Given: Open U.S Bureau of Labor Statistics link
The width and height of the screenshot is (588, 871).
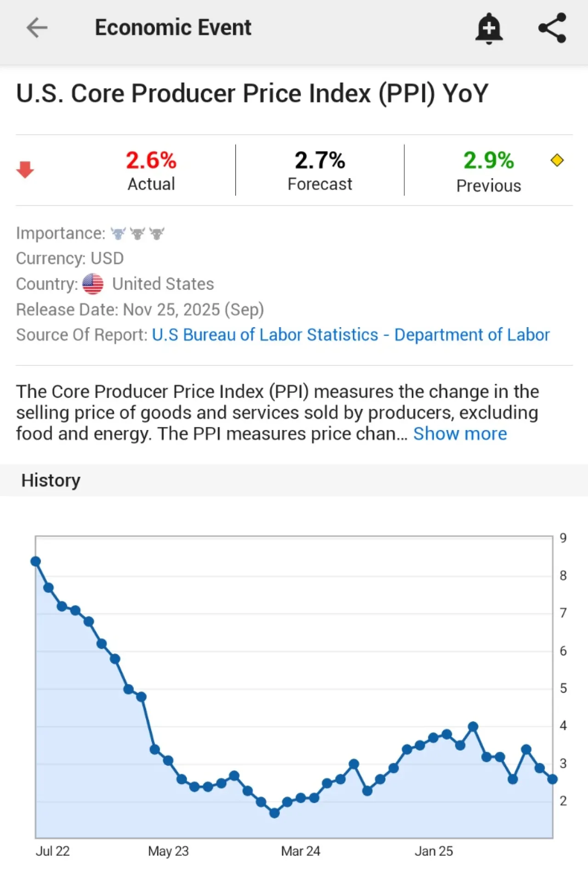Looking at the screenshot, I should (x=351, y=335).
